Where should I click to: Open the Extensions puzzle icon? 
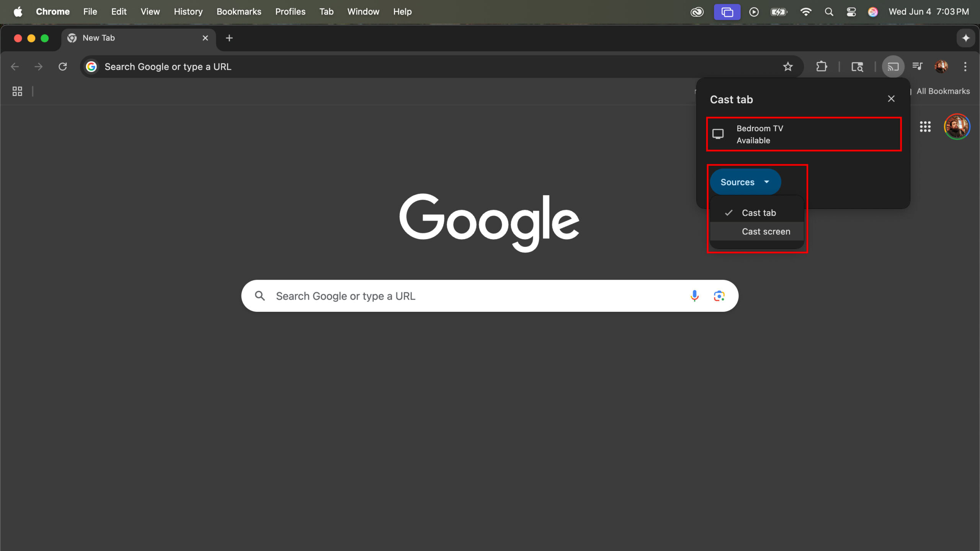pyautogui.click(x=821, y=67)
